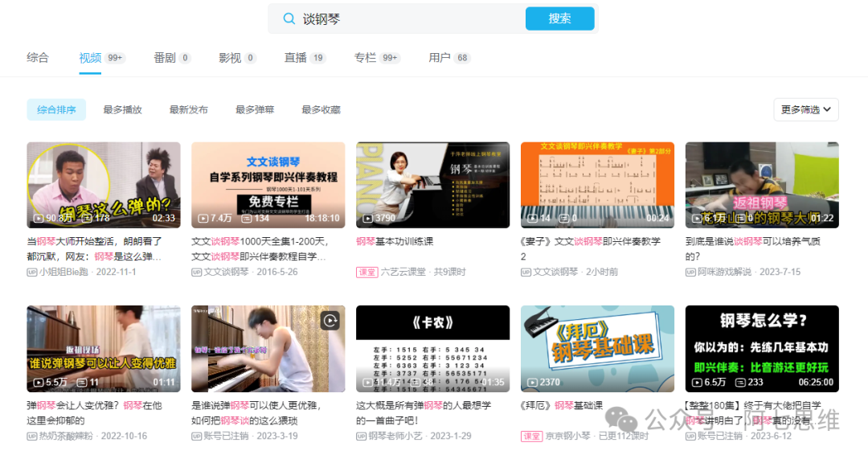Viewport: 868px width, 455px height.
Task: Open the 钢琴怎么学 thumbnail
Action: (762, 349)
